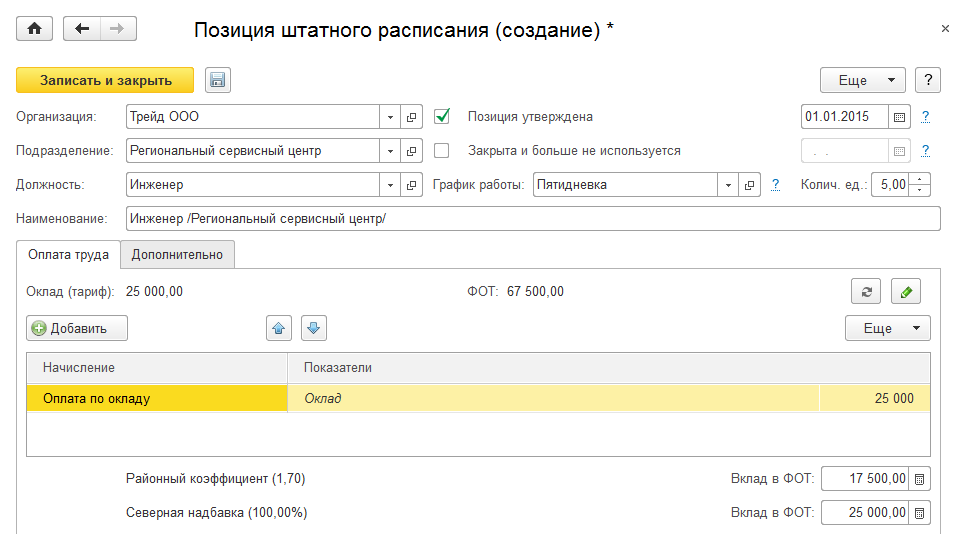Click the save diskette icon

pyautogui.click(x=217, y=80)
